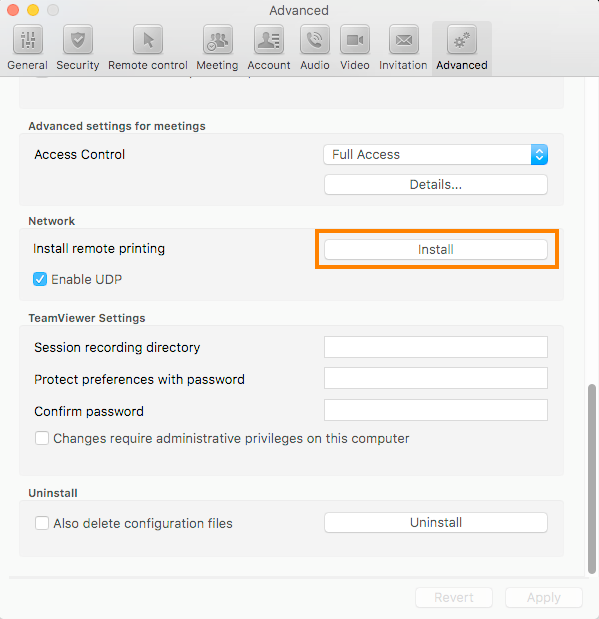
Task: Select the Video camera icon
Action: click(x=355, y=39)
